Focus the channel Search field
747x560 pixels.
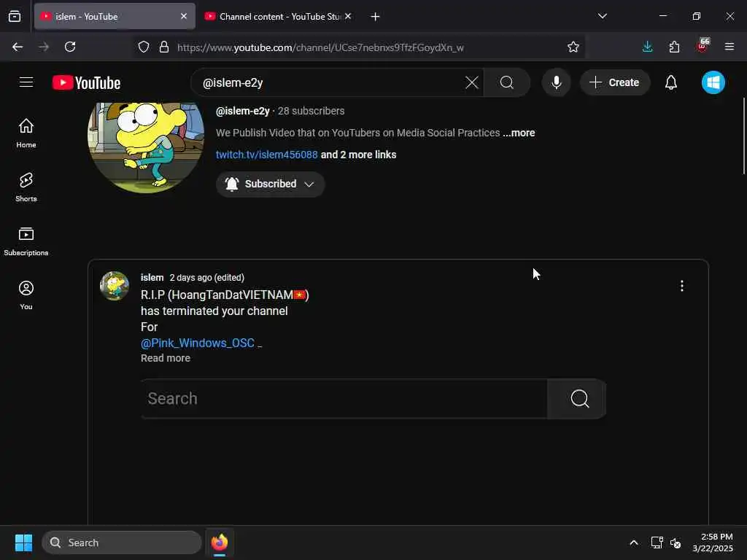[x=344, y=399]
